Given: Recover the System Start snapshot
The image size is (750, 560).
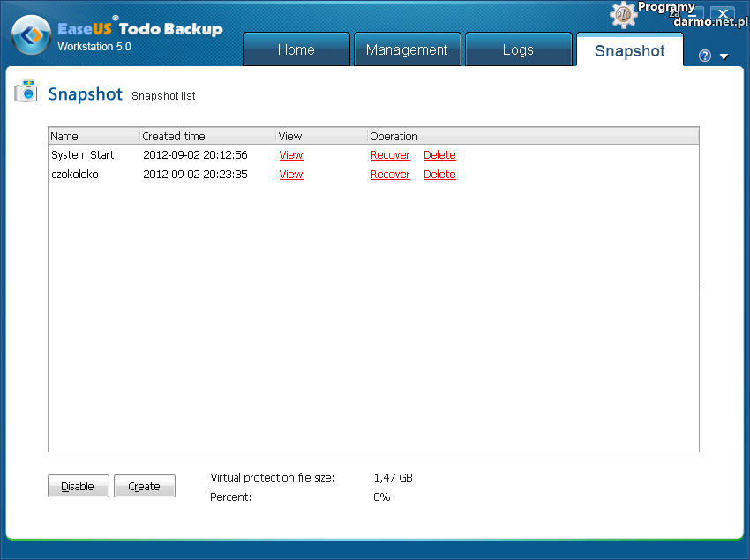Looking at the screenshot, I should point(390,155).
